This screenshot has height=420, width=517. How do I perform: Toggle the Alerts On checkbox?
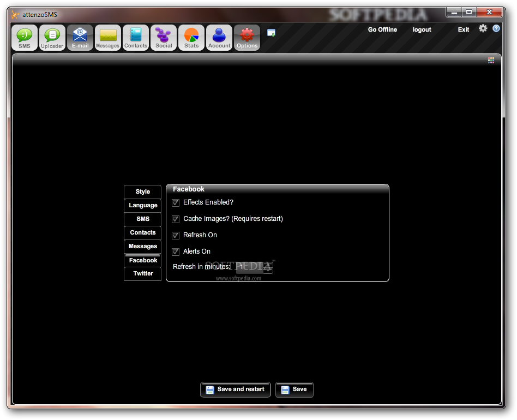coord(176,252)
